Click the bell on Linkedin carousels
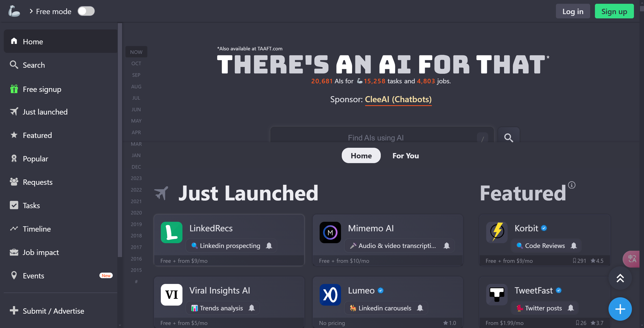The height and width of the screenshot is (328, 644). click(x=420, y=308)
